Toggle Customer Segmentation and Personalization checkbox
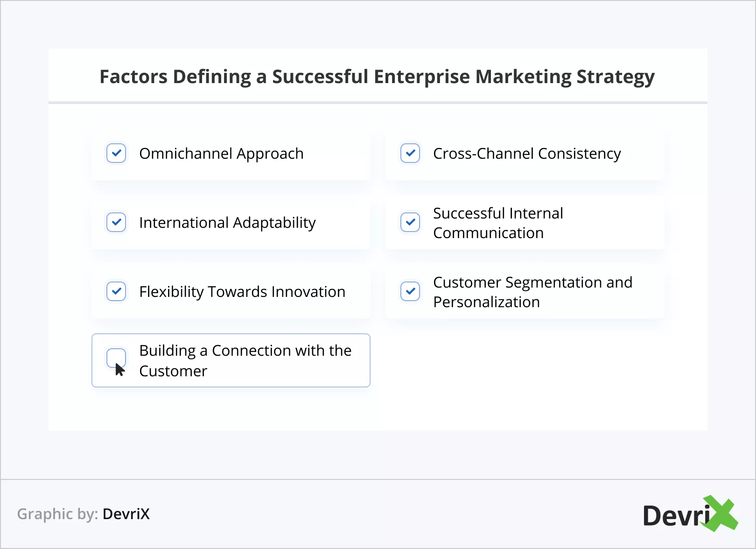The height and width of the screenshot is (549, 756). 410,291
